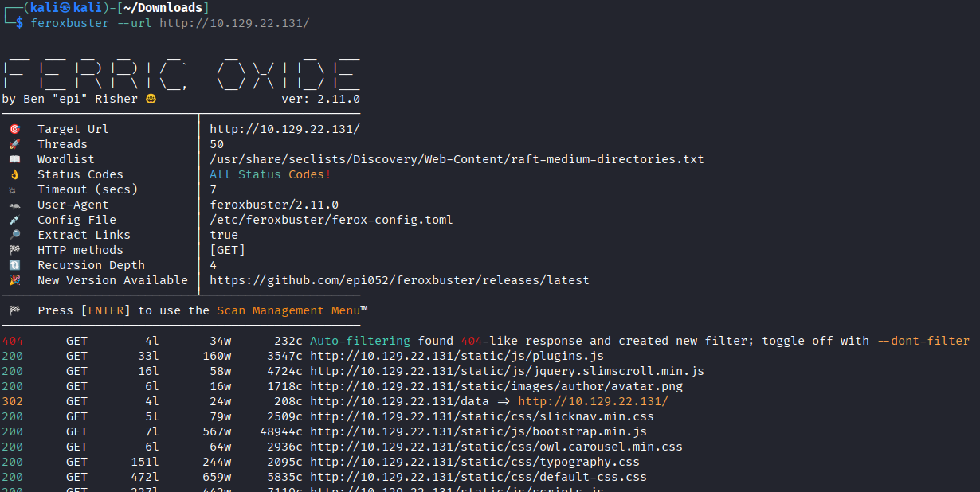Click the smiley emoji beside Ben Risher
The height and width of the screenshot is (492, 980).
(151, 99)
